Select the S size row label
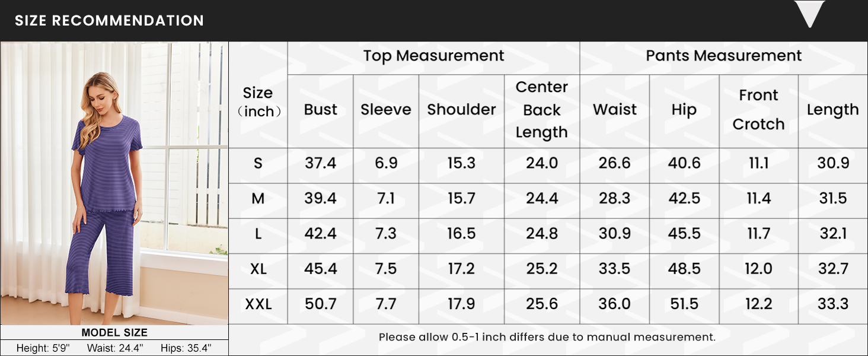The height and width of the screenshot is (356, 868). click(x=258, y=163)
